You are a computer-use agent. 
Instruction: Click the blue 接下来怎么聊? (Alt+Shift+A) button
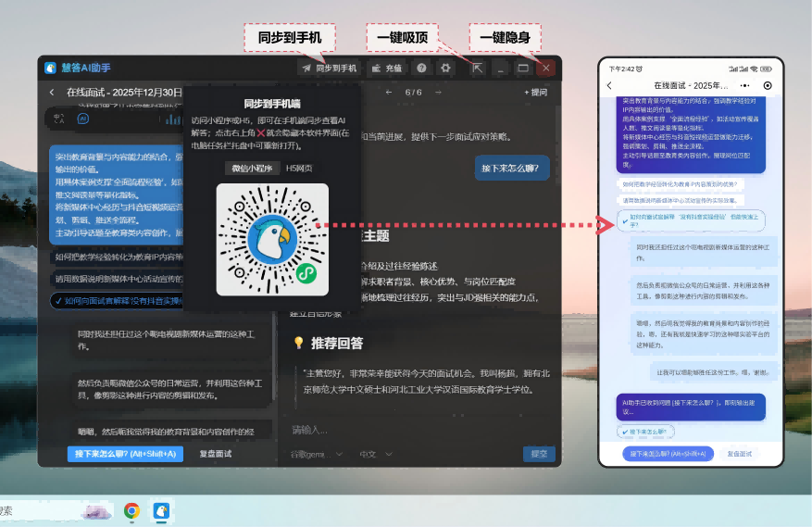[125, 454]
